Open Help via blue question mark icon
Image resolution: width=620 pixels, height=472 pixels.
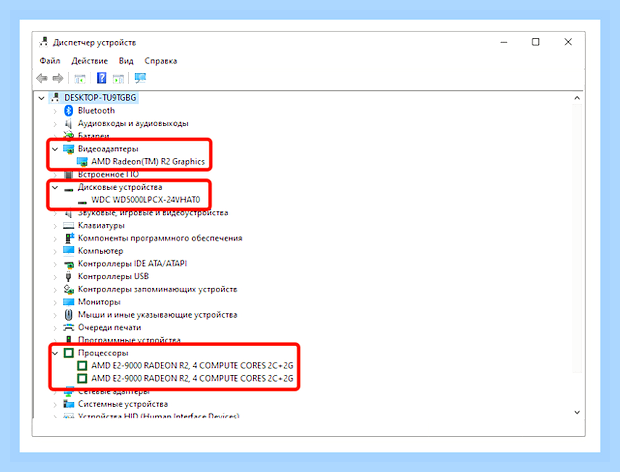coord(101,78)
